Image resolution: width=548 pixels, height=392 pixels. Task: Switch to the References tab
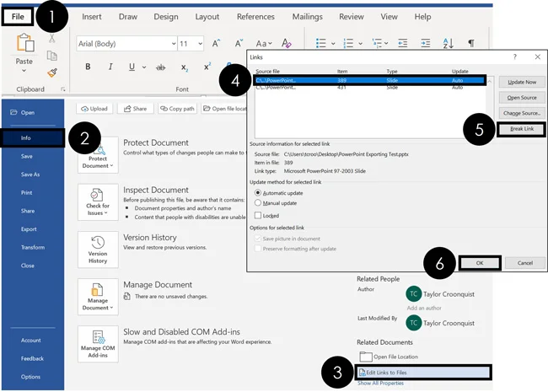255,17
